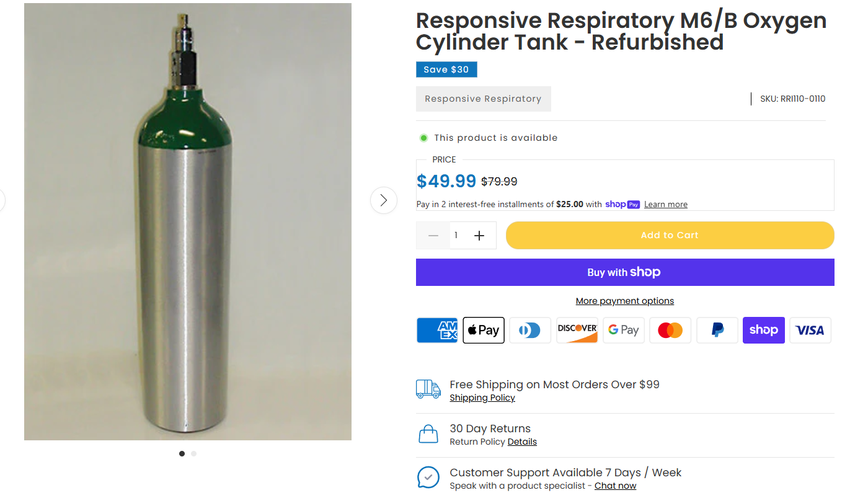This screenshot has height=498, width=868.
Task: Click the Diners Club payment icon
Action: [x=530, y=330]
